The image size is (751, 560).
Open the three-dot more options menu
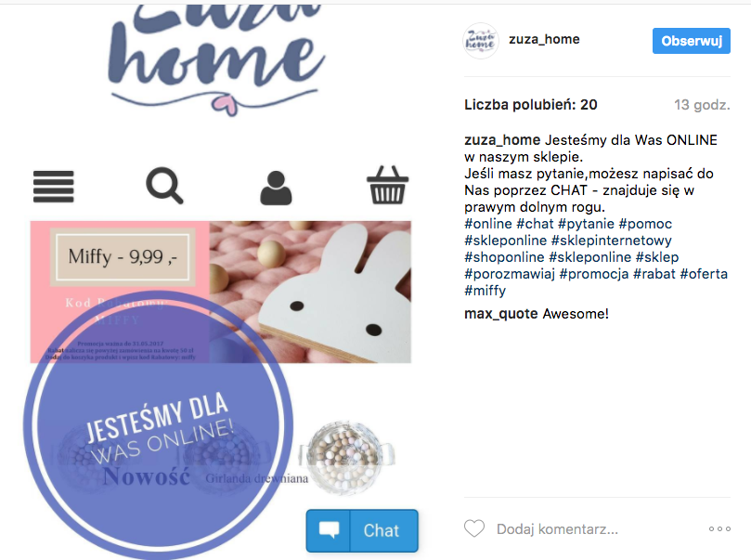click(x=719, y=528)
